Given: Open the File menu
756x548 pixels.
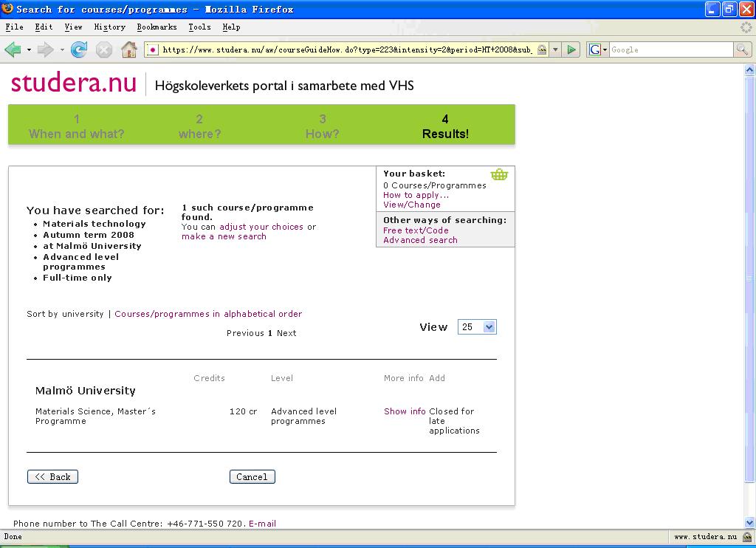Looking at the screenshot, I should click(x=15, y=27).
